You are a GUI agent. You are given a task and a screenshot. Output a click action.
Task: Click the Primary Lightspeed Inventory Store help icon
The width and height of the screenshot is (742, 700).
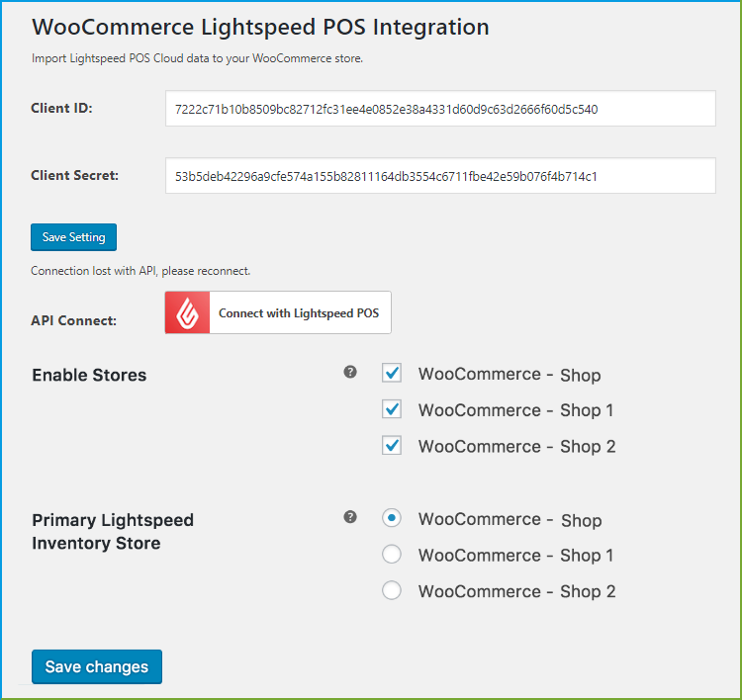[x=350, y=517]
